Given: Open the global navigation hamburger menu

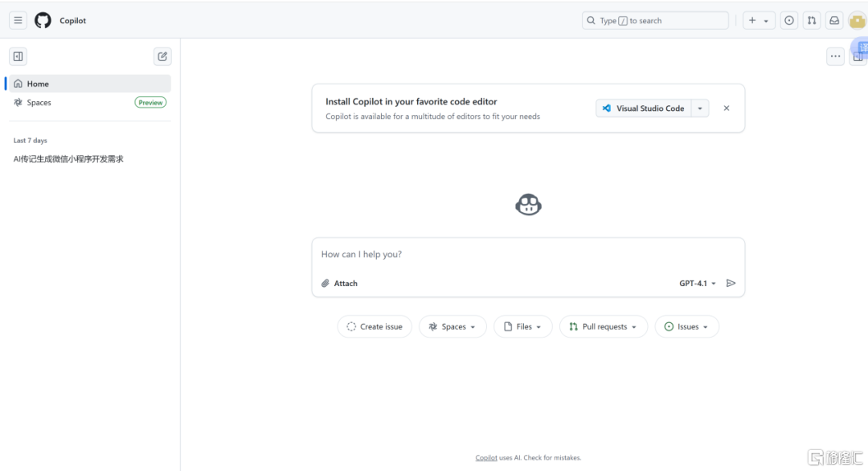Looking at the screenshot, I should coord(18,20).
